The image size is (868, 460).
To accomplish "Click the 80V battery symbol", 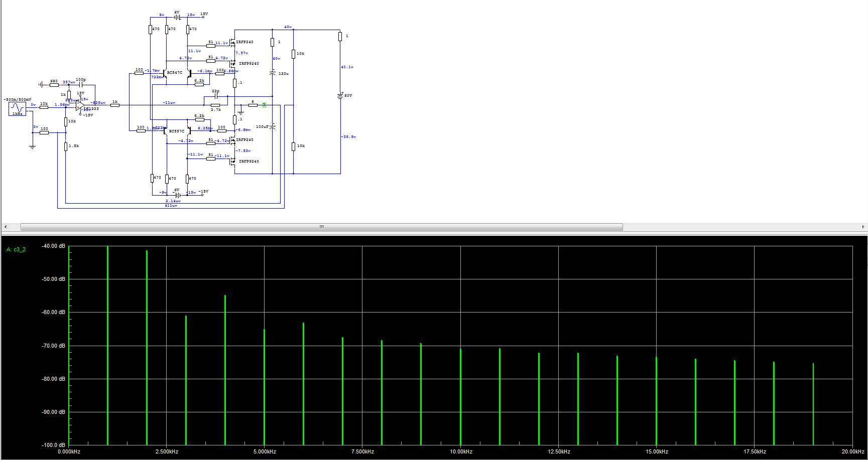I will point(340,95).
